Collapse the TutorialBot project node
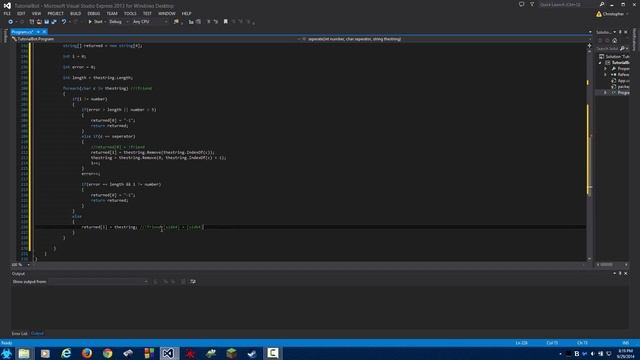The height and width of the screenshot is (360, 640). (600, 63)
